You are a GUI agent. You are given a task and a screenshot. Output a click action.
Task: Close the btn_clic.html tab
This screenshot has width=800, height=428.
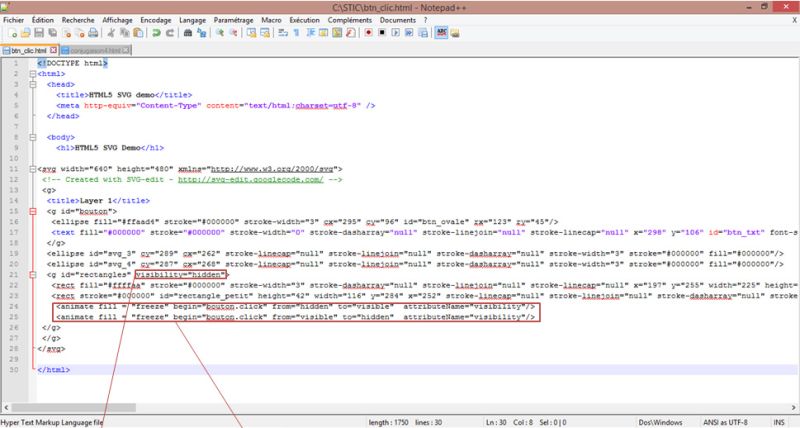[x=53, y=50]
